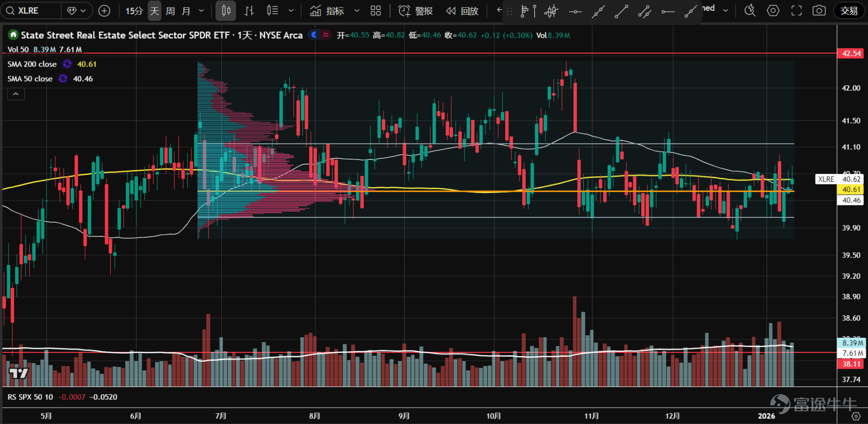Select the RS SPX 50 10 indicator legend
Viewport: 868px width, 424px height.
point(30,397)
